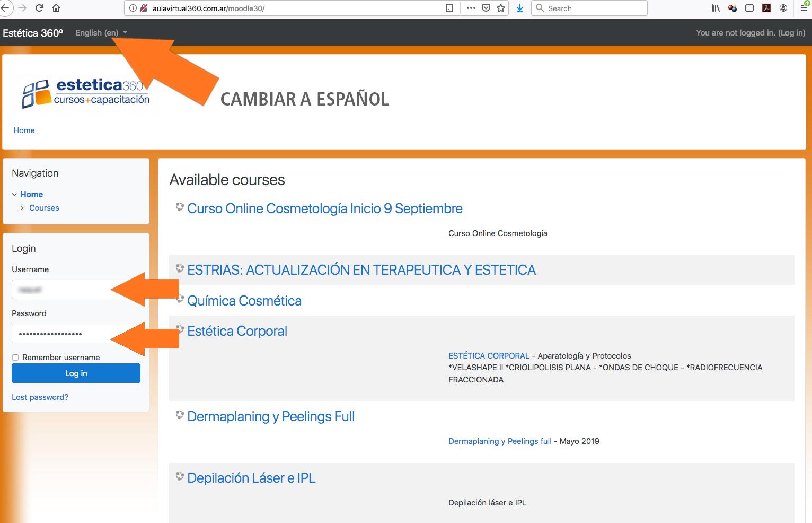Open the Lost password? link
The image size is (812, 523).
40,397
